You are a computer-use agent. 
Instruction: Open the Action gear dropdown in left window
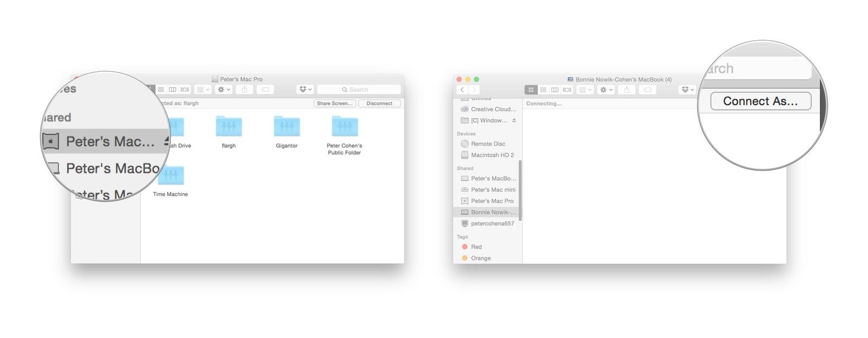224,90
